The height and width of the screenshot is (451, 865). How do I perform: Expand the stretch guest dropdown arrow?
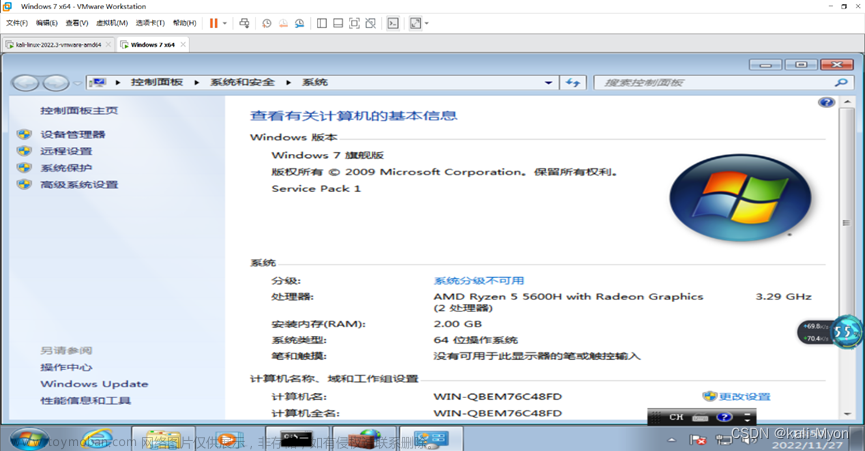(426, 23)
